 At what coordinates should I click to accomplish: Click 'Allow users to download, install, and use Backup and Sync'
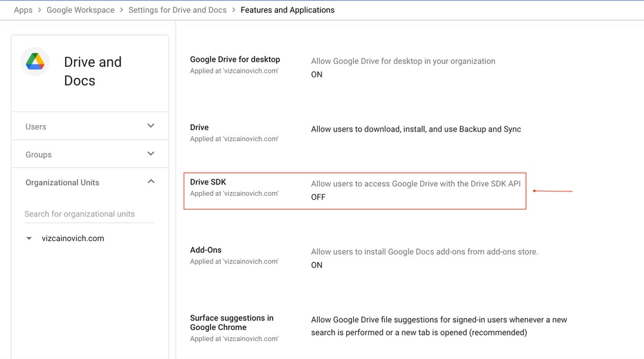(416, 129)
